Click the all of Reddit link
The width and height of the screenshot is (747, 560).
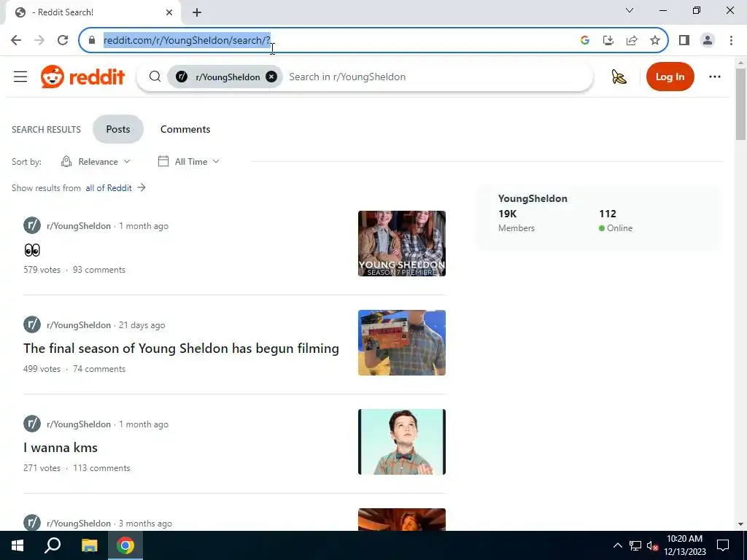(x=109, y=188)
